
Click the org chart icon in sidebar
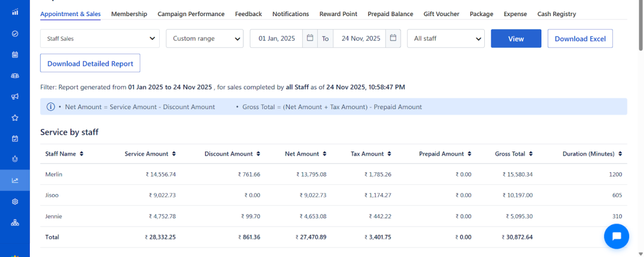[x=15, y=222]
